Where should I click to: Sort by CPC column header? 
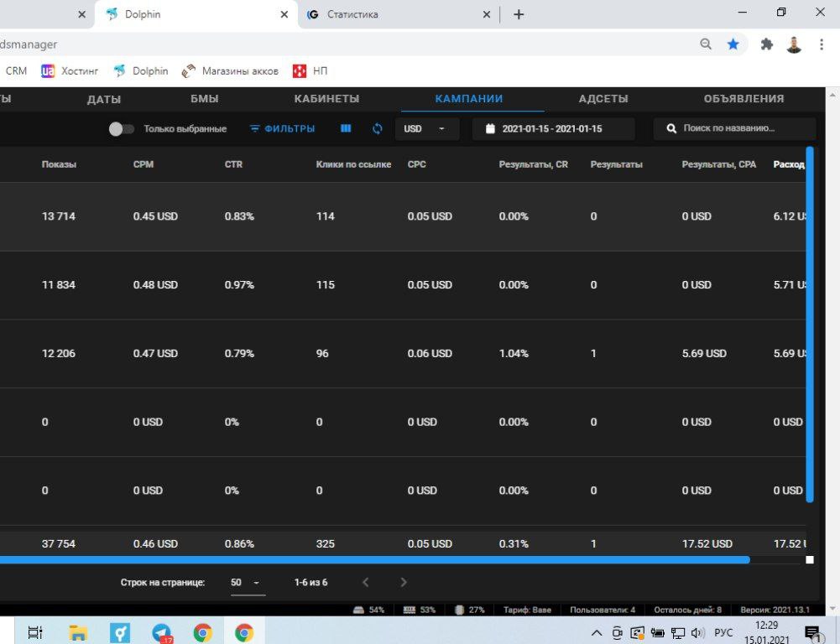(417, 164)
